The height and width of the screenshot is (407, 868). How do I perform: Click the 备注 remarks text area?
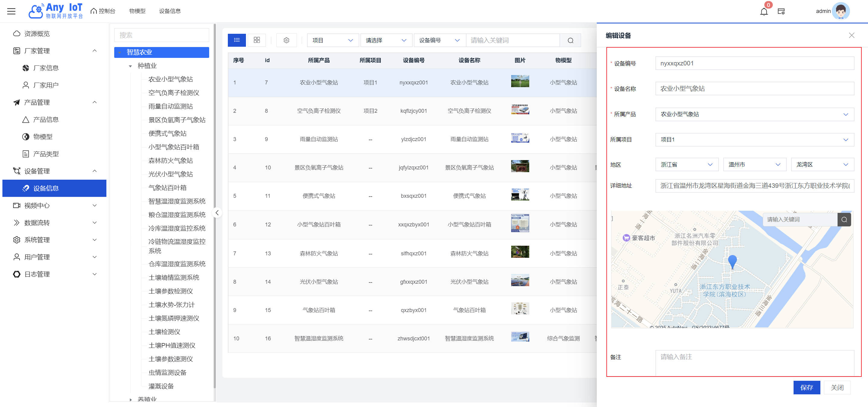pyautogui.click(x=754, y=362)
